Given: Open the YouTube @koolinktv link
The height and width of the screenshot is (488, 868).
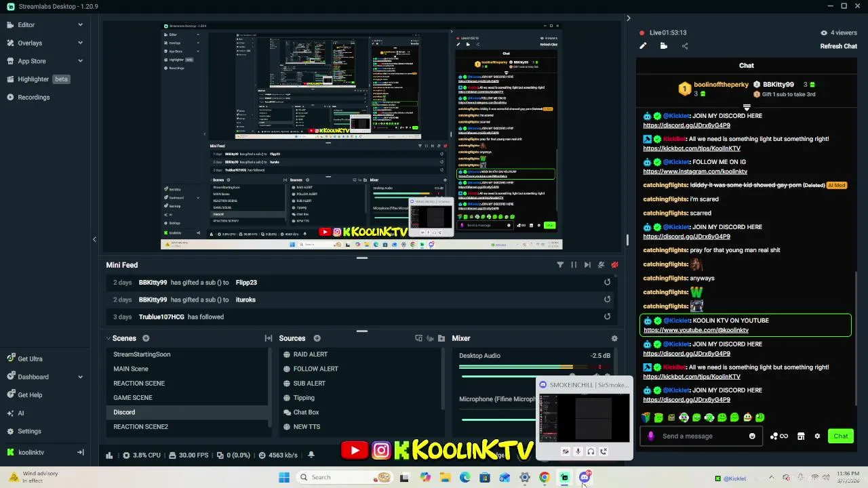Looking at the screenshot, I should (x=696, y=330).
